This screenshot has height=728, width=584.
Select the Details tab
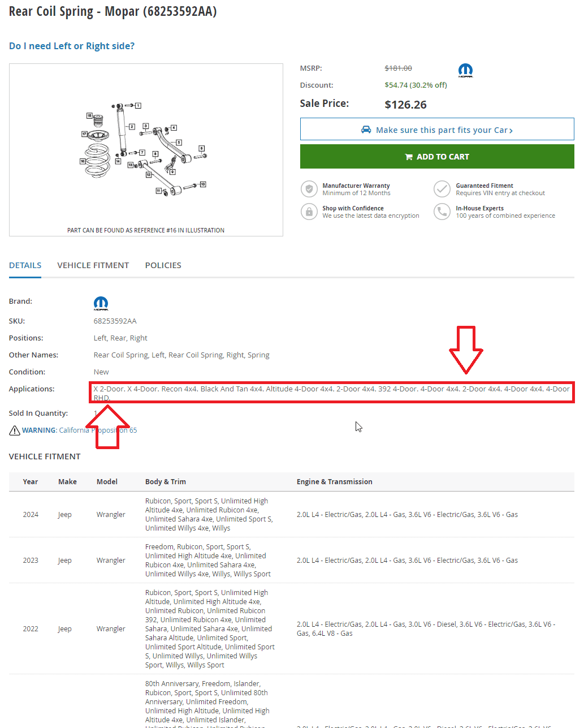25,265
